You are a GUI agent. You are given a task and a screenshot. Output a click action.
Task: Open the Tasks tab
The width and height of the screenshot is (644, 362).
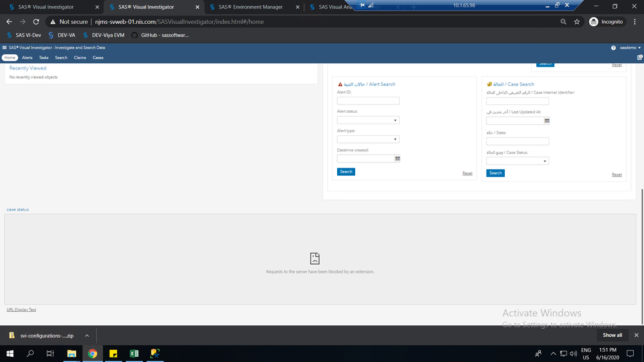pyautogui.click(x=44, y=58)
